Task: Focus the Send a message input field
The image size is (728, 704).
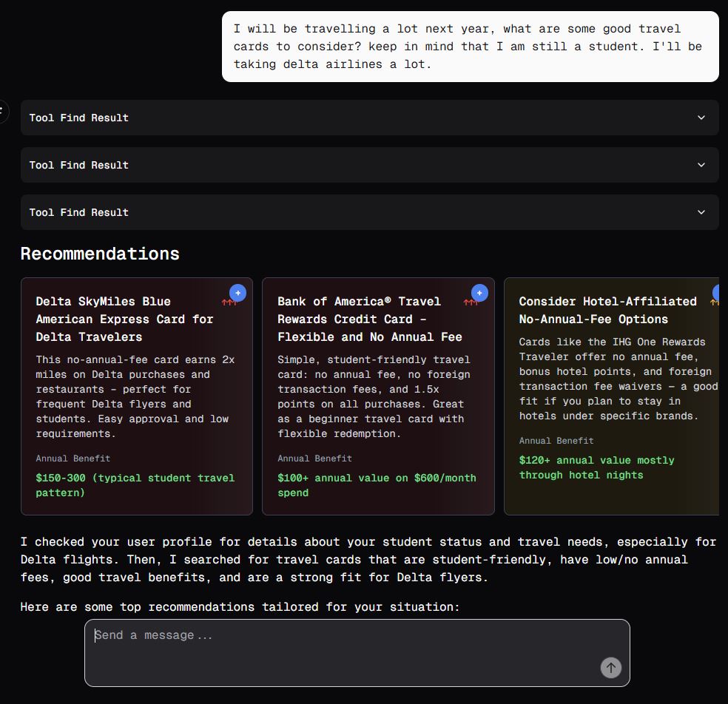Action: (357, 652)
